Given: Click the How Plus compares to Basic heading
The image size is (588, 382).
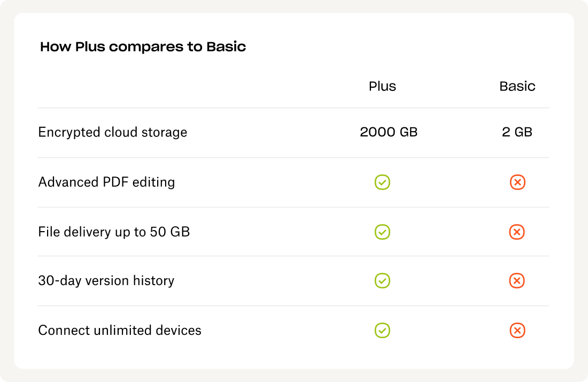Looking at the screenshot, I should point(143,47).
